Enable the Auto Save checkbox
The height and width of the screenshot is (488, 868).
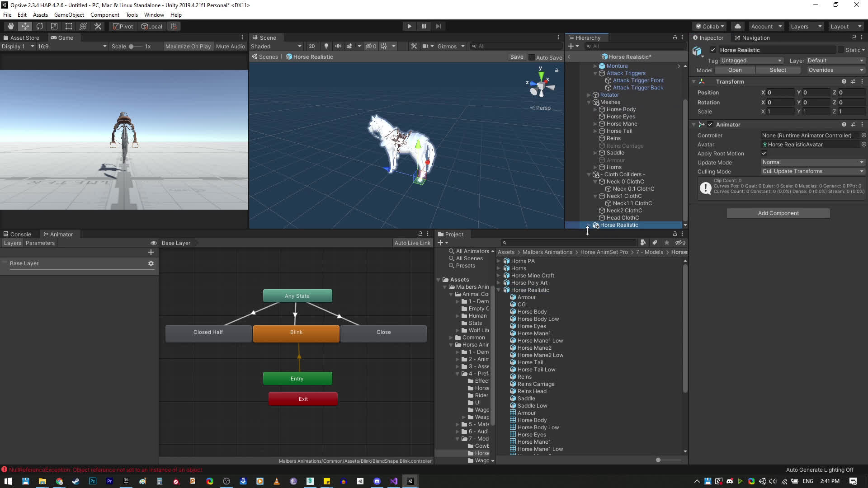coord(532,57)
